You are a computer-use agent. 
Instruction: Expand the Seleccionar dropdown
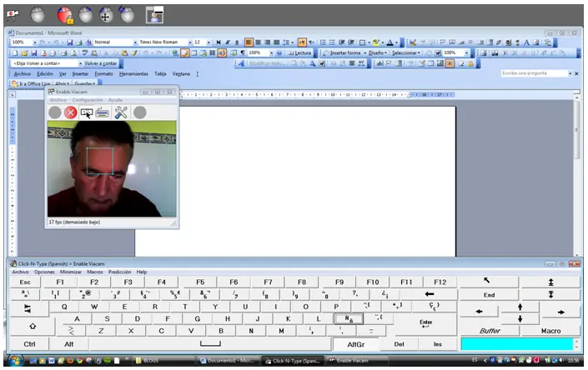406,53
